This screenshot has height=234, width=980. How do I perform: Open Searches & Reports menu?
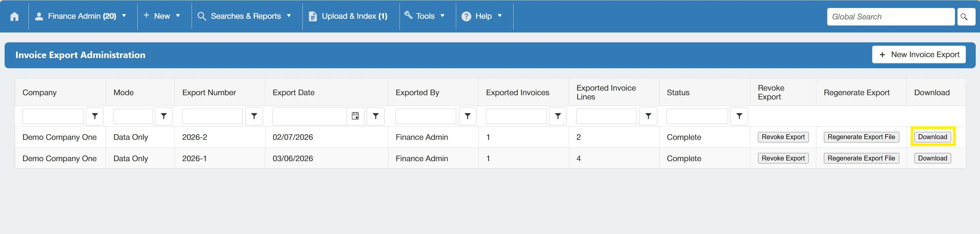click(x=245, y=16)
